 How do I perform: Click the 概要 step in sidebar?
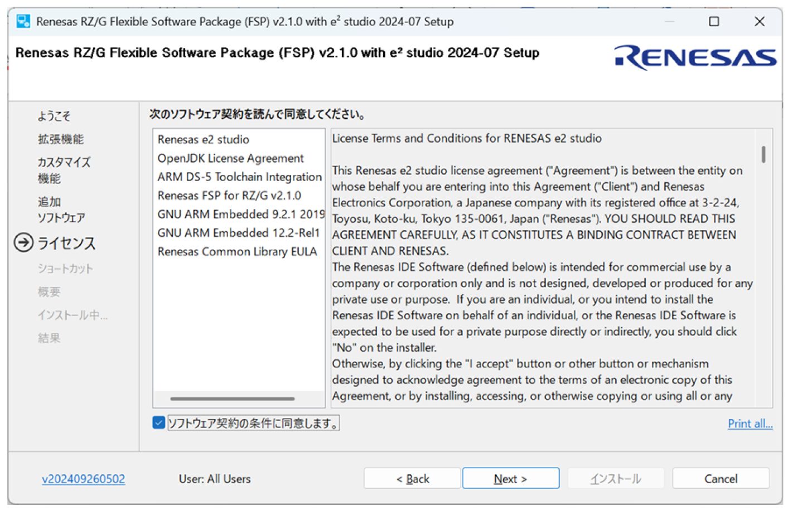(49, 291)
